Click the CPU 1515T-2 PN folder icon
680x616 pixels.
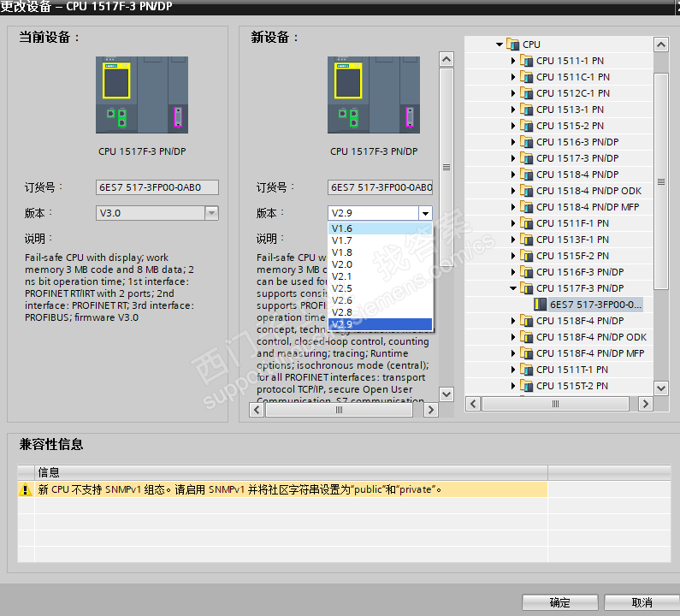point(526,386)
